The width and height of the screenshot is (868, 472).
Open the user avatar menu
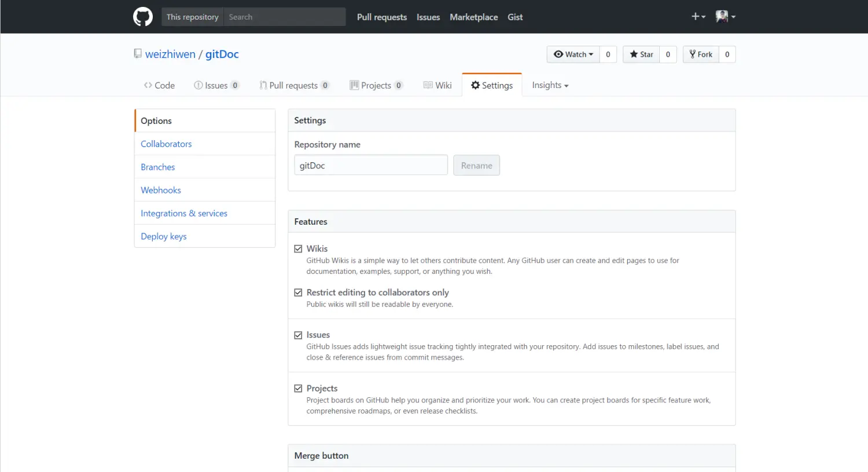pyautogui.click(x=726, y=17)
